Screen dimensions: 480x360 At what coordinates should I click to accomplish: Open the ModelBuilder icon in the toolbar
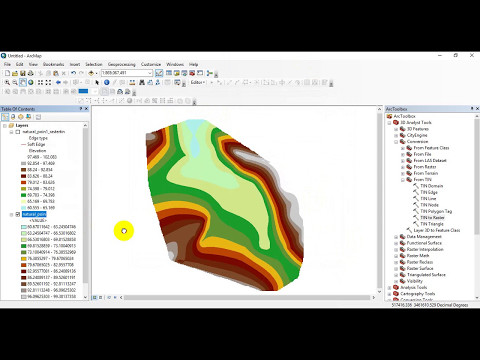(x=209, y=73)
